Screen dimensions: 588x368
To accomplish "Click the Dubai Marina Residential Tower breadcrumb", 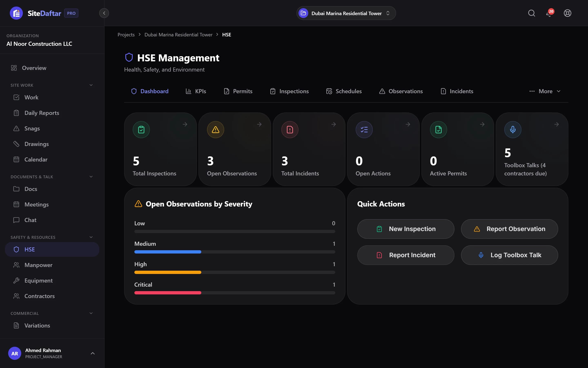I will pos(178,35).
